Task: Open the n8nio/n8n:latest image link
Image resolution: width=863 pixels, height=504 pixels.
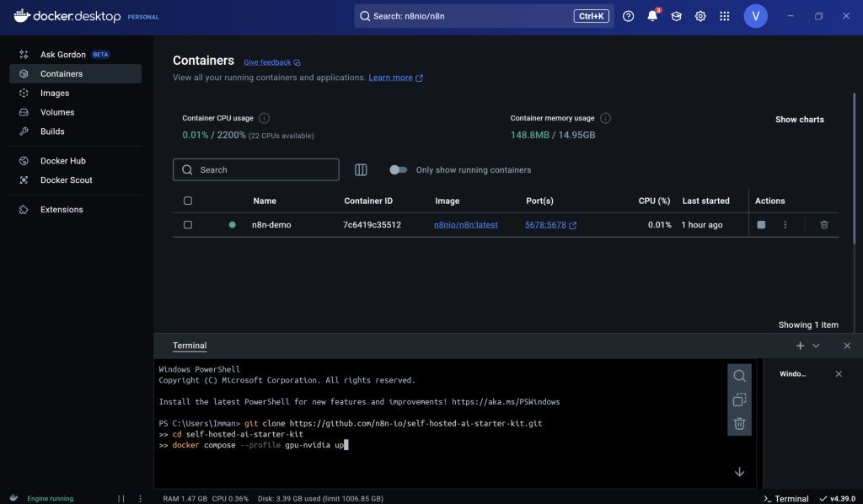Action: click(465, 225)
